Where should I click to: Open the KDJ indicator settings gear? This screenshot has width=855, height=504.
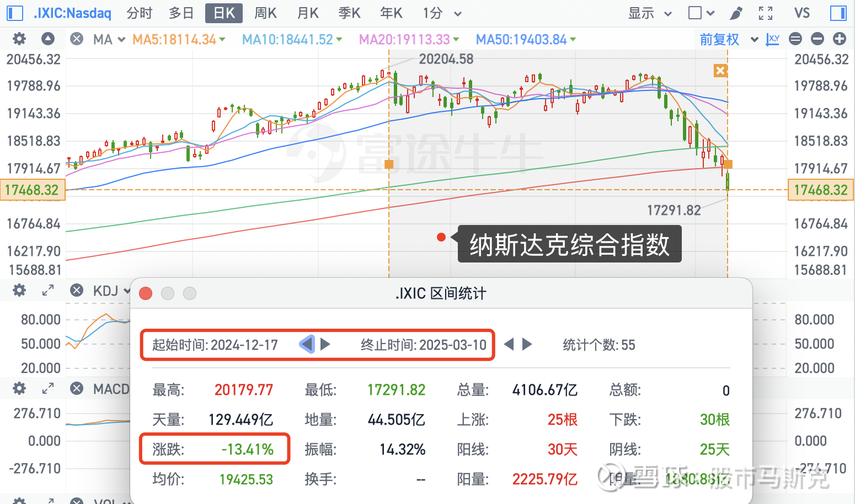click(18, 290)
